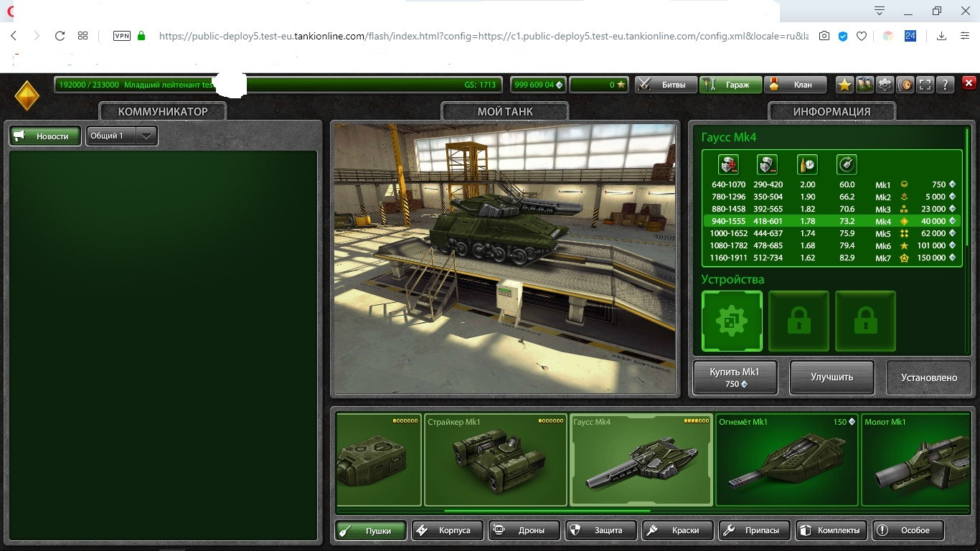Screen dimensions: 980x551
Task: Open the Гараж (Garage) section
Action: pyautogui.click(x=730, y=85)
